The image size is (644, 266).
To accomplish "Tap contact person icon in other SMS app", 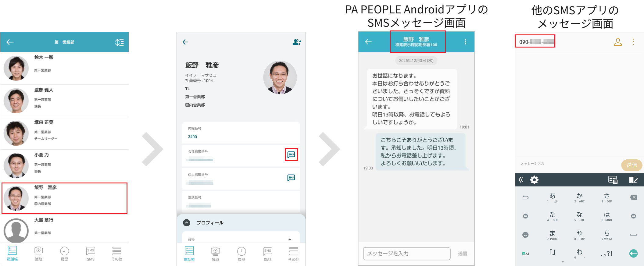I will (x=618, y=42).
